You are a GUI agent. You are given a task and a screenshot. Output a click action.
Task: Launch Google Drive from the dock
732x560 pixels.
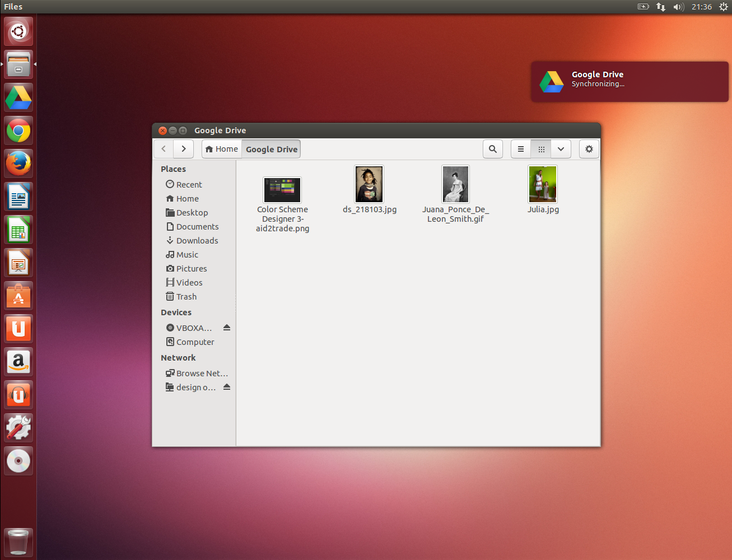tap(18, 97)
